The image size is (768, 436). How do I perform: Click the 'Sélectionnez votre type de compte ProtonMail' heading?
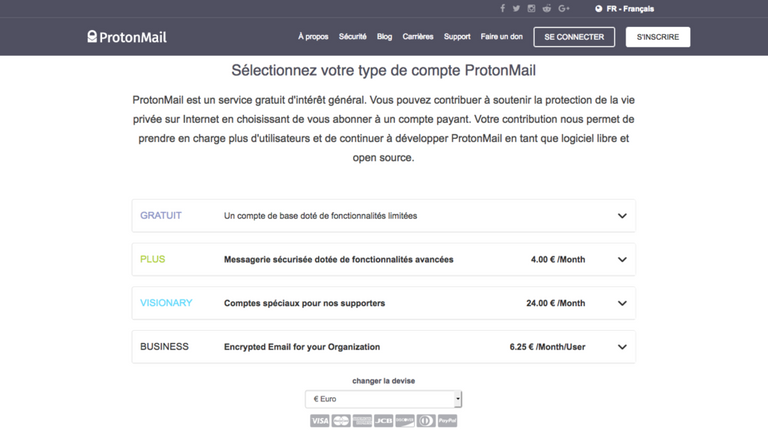(384, 71)
